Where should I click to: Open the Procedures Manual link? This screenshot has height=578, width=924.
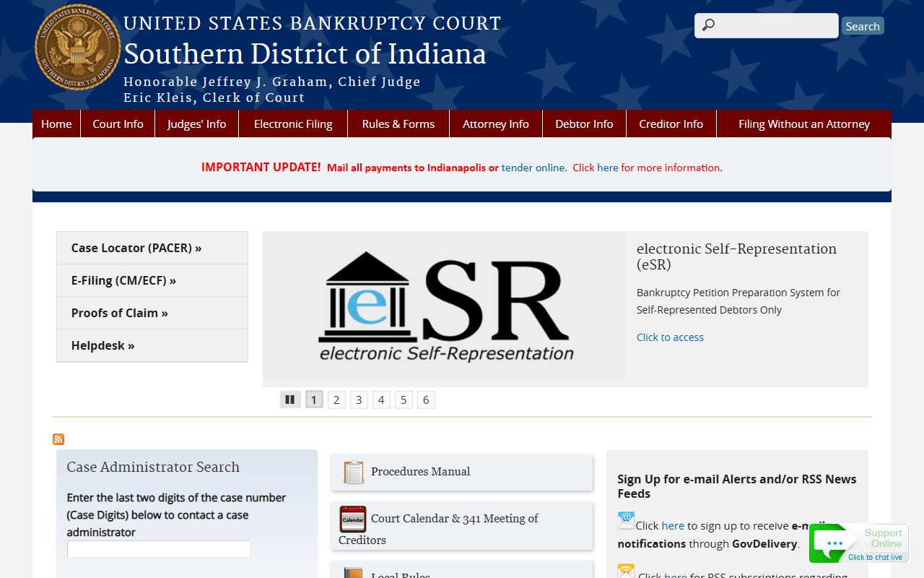420,471
